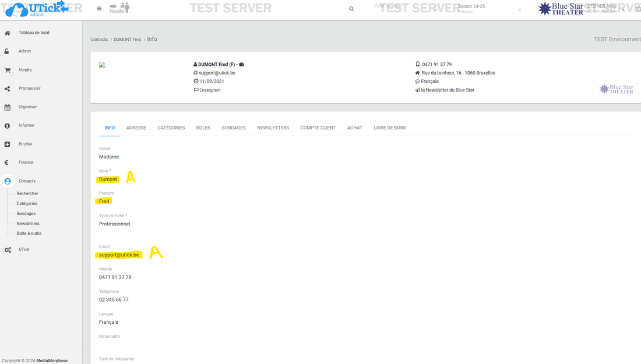
Task: Open Boîte à outils submenu item
Action: click(x=29, y=234)
